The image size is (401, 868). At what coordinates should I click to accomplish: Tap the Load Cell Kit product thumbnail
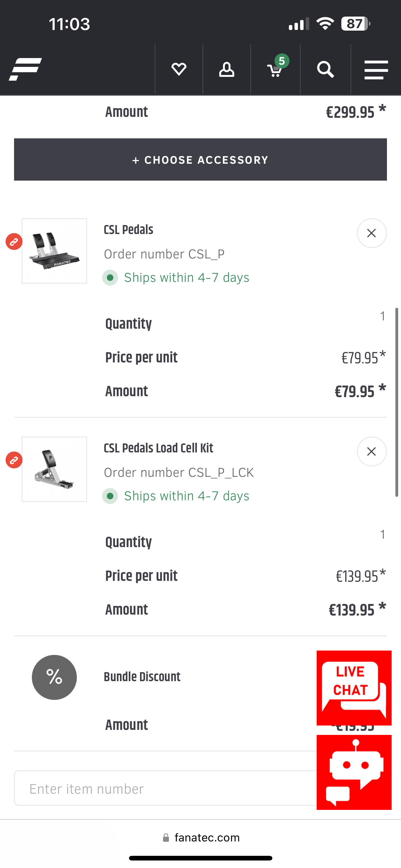point(55,469)
